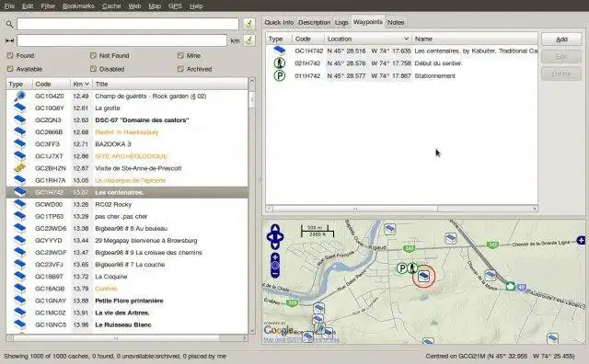Click parking marker on the map

(x=402, y=268)
